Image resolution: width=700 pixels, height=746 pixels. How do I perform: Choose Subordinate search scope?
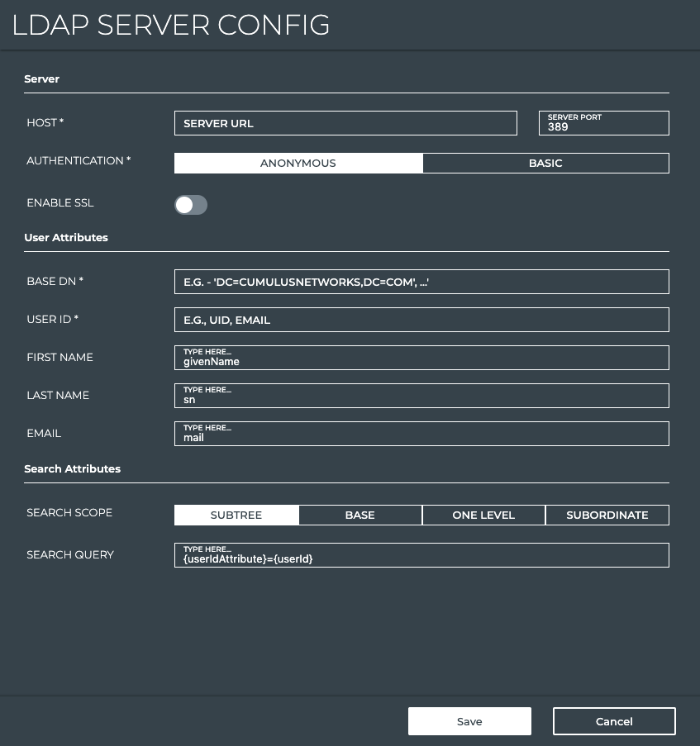tap(607, 516)
